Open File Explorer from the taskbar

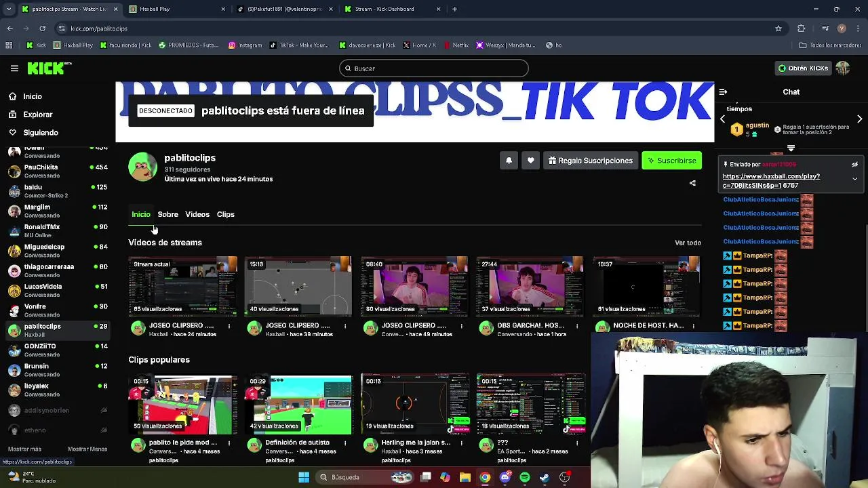pos(465,477)
